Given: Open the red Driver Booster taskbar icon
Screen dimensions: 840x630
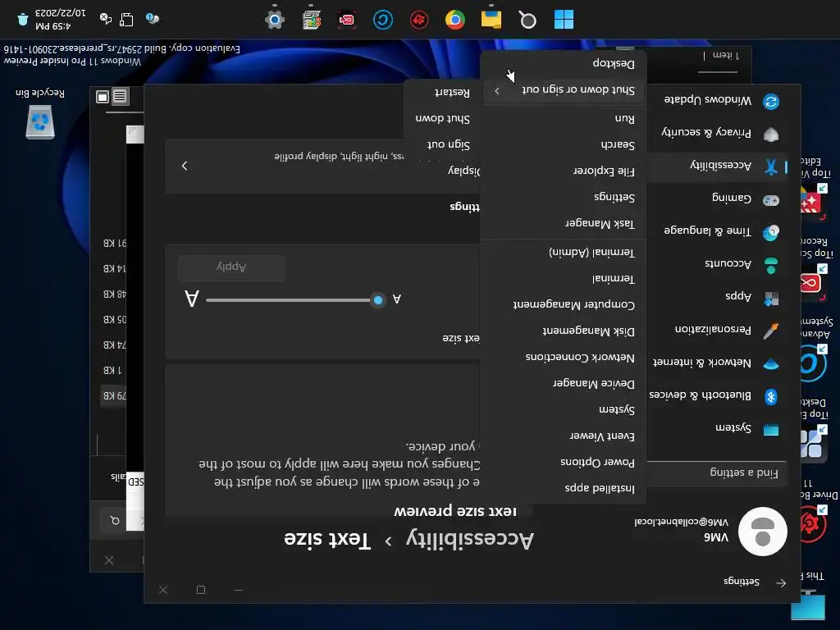Looking at the screenshot, I should click(x=419, y=20).
